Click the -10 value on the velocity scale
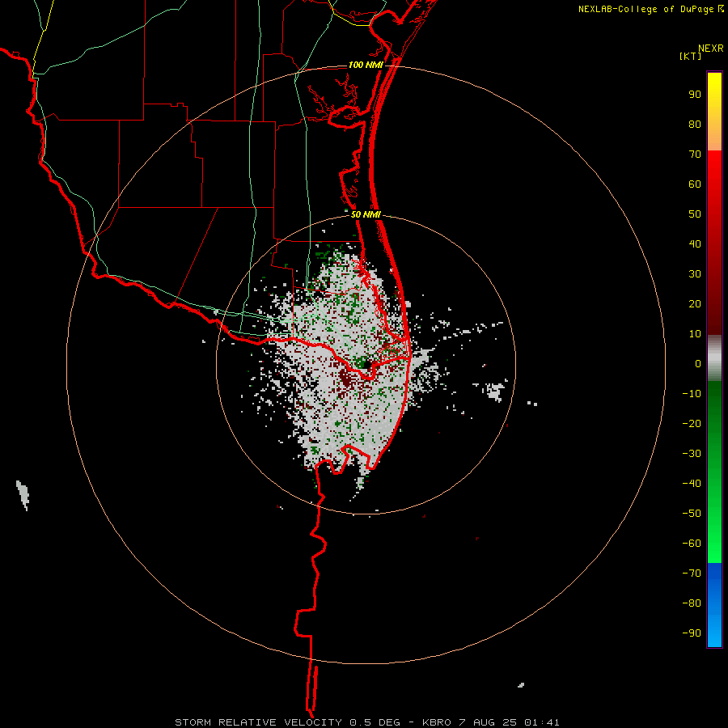The height and width of the screenshot is (728, 728). coord(692,394)
